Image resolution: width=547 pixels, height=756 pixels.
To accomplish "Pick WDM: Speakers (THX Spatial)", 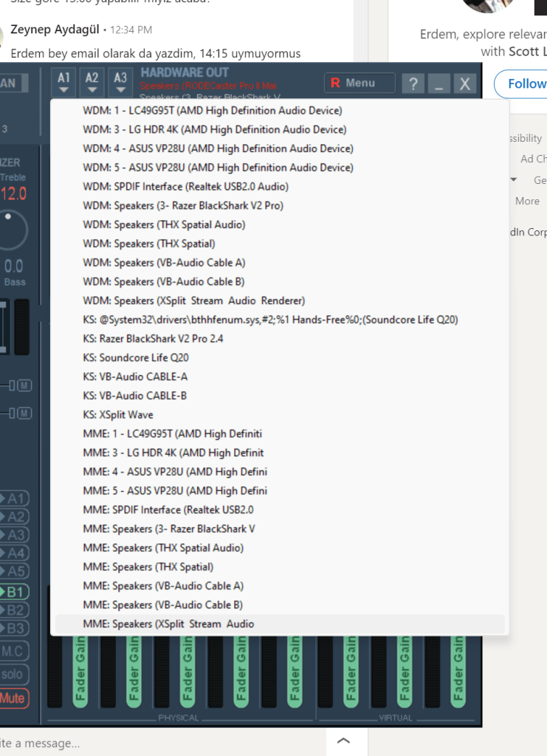I will click(280, 244).
